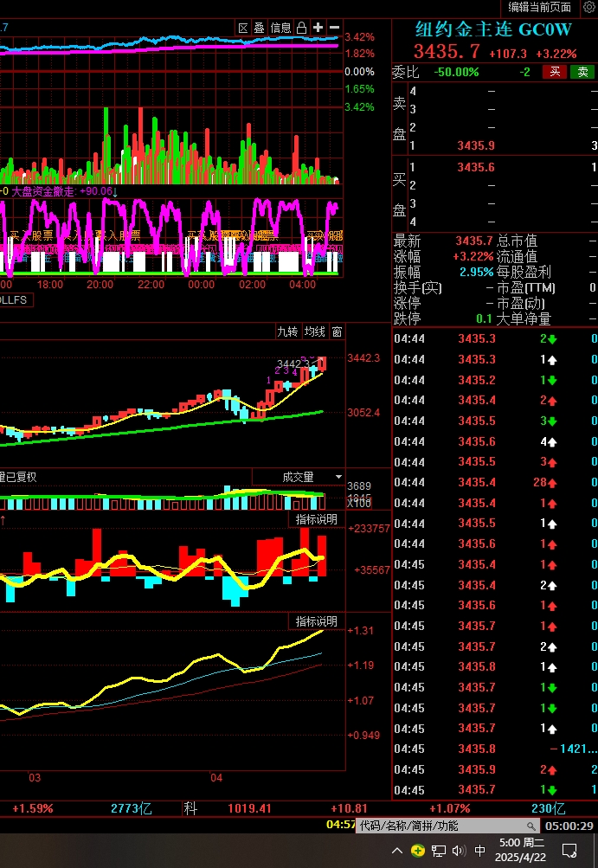Click the buy price 3435.6 in 买盘
The width and height of the screenshot is (598, 868).
476,167
